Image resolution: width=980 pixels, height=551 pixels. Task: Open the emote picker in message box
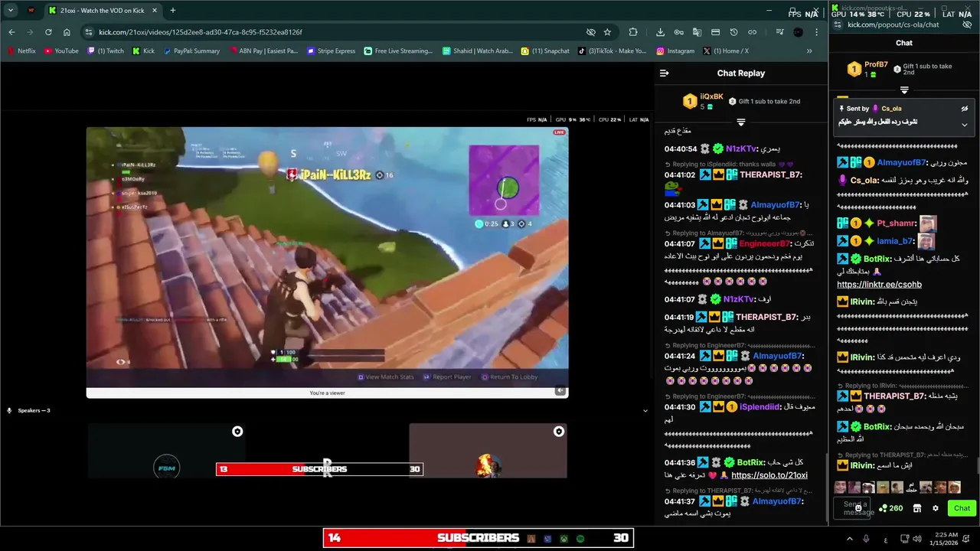(x=859, y=508)
